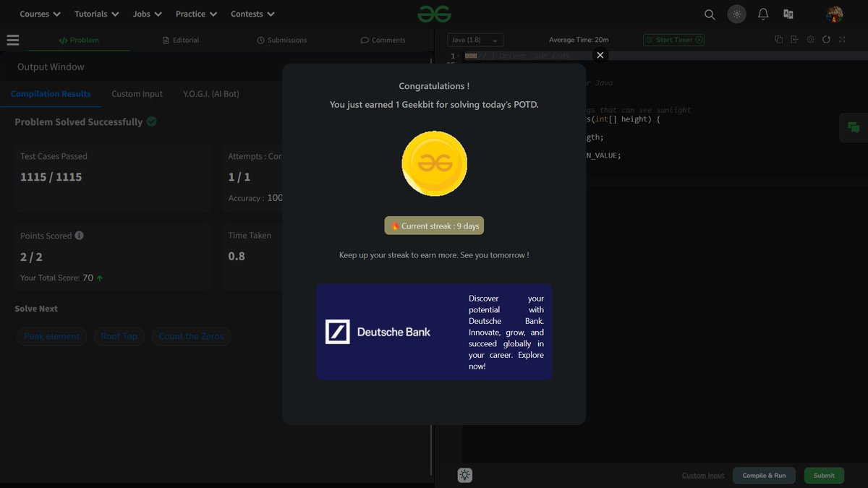Click the Average Time: 20m label

click(x=579, y=40)
